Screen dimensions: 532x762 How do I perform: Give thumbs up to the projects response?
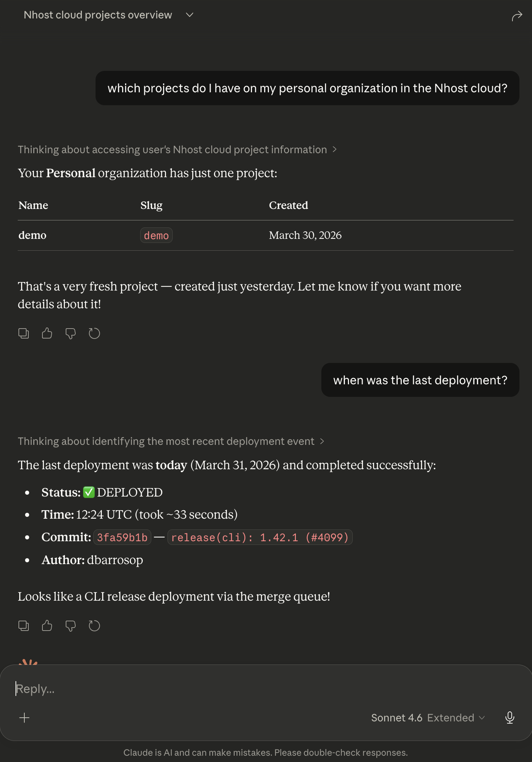tap(47, 333)
